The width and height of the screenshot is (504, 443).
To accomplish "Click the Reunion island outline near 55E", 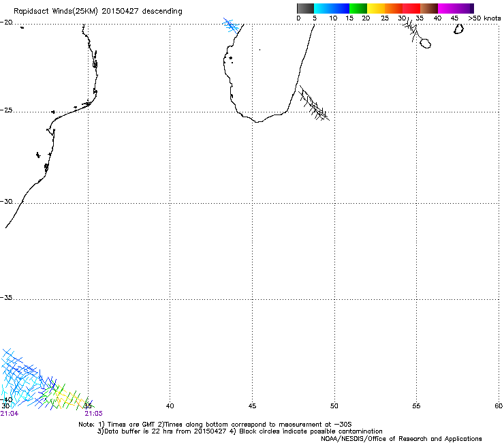I will tap(425, 43).
